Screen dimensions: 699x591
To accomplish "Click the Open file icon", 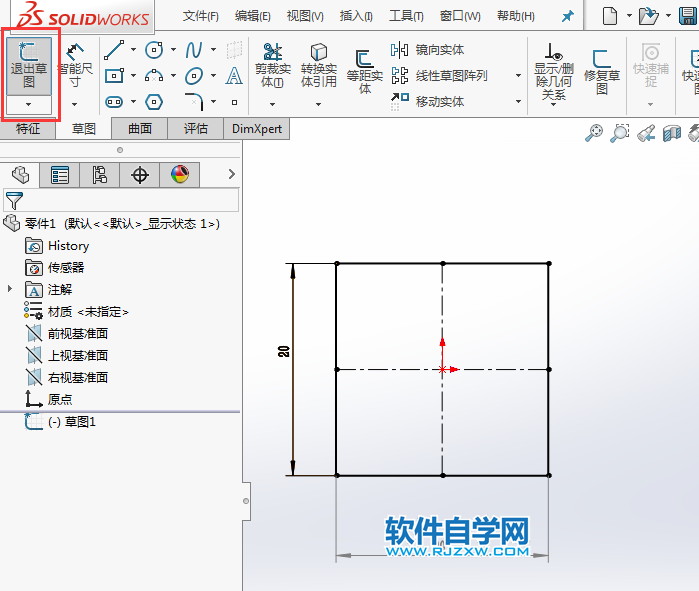I will click(x=648, y=16).
